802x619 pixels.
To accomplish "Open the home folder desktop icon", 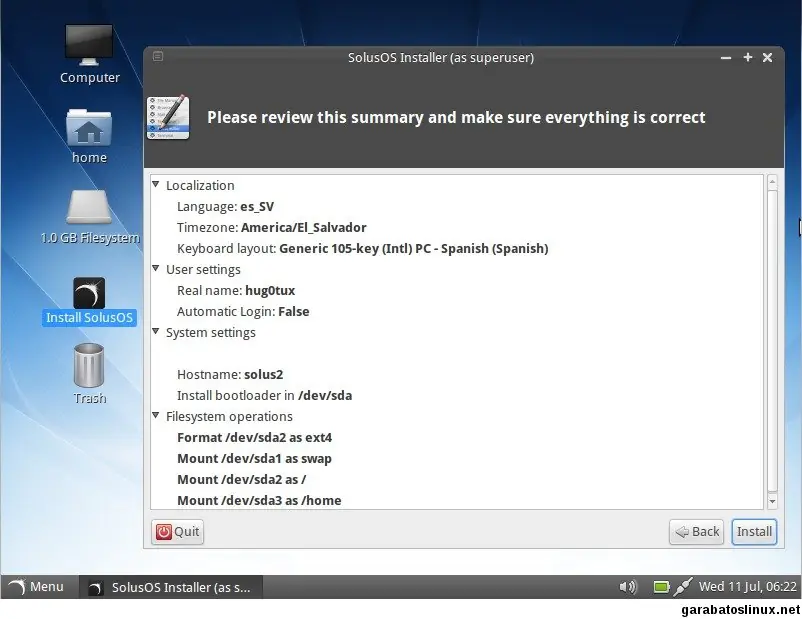I will [89, 136].
